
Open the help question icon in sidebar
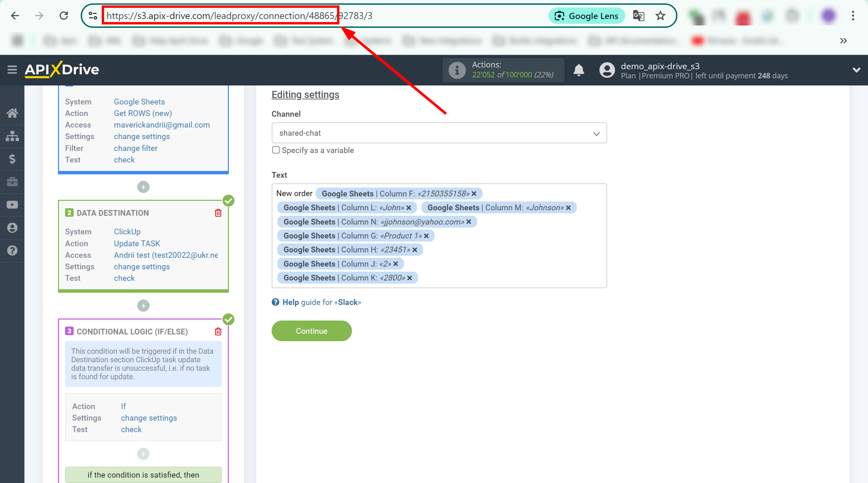[12, 251]
